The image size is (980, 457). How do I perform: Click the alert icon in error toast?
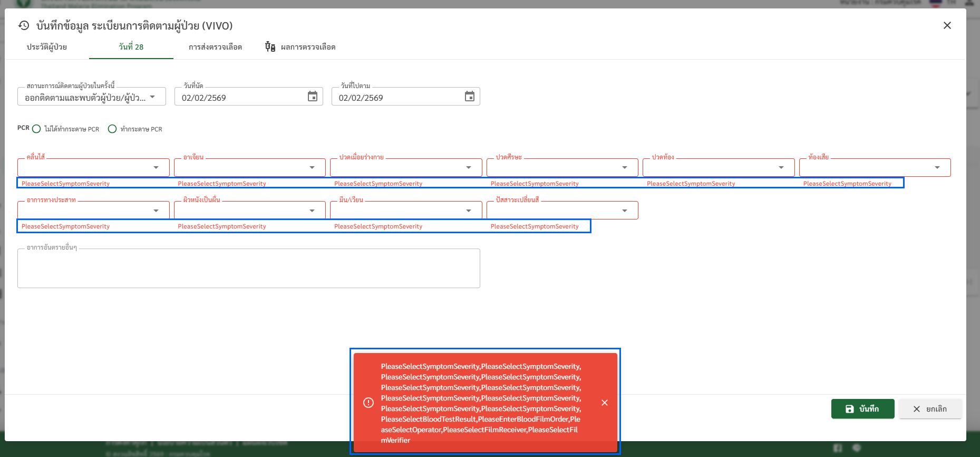(368, 403)
